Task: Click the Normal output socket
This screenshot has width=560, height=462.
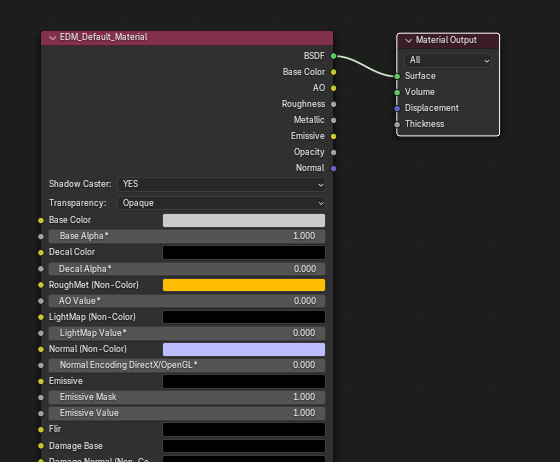Action: (333, 169)
